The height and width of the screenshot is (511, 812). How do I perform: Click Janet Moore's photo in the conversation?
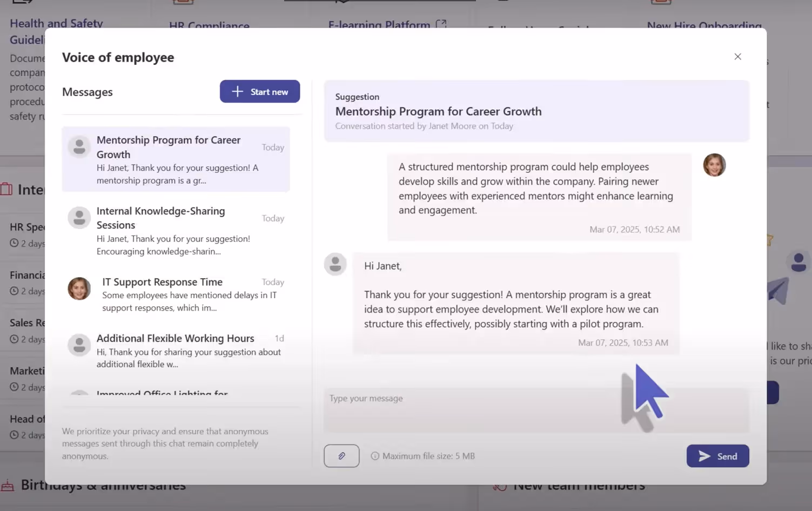(714, 165)
